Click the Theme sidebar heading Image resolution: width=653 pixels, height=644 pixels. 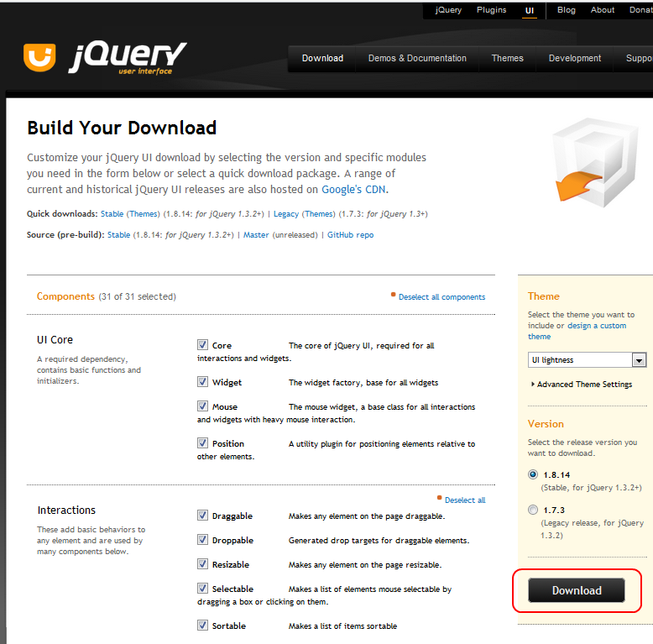544,296
